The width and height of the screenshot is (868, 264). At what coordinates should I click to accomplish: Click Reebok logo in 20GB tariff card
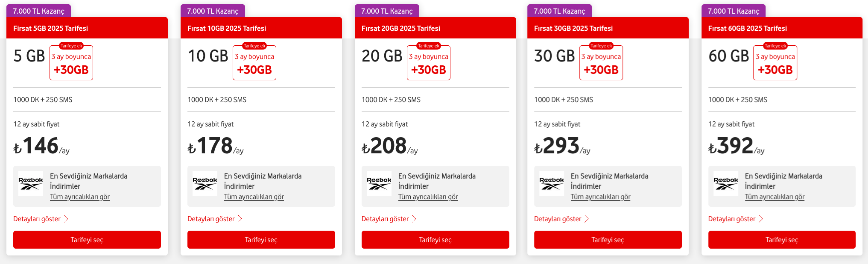pos(379,184)
